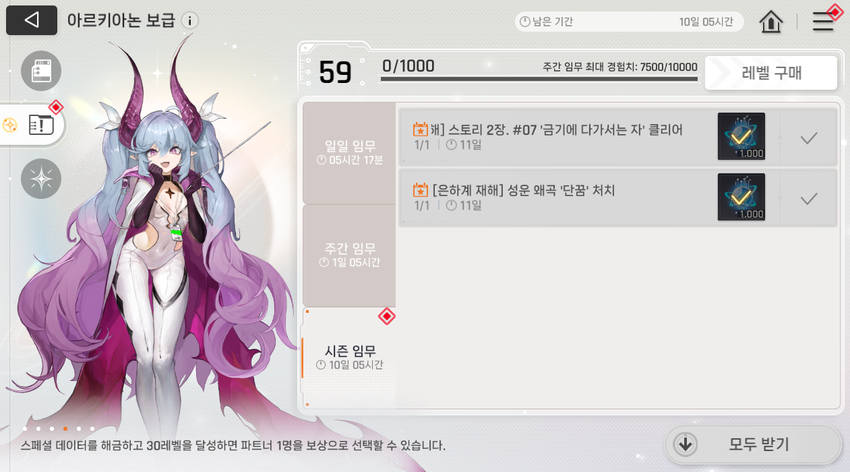Toggle checkmark on 성운 왜곡 '단꿈' mission
This screenshot has height=472, width=850.
pyautogui.click(x=809, y=199)
